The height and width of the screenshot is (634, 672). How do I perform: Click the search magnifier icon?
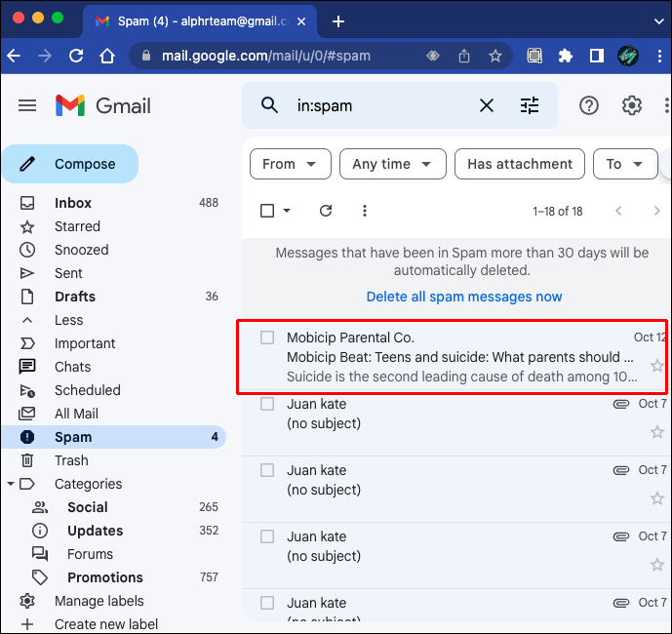(x=269, y=105)
